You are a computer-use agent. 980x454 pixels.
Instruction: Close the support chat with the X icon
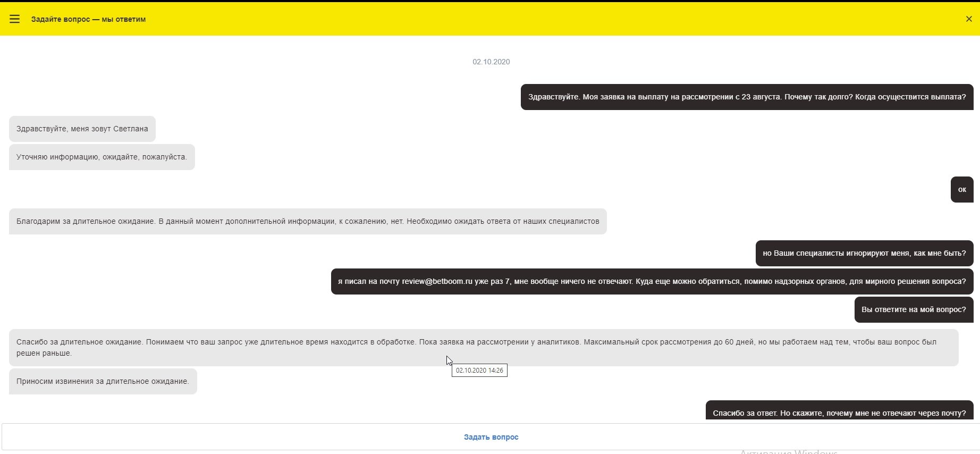[968, 19]
